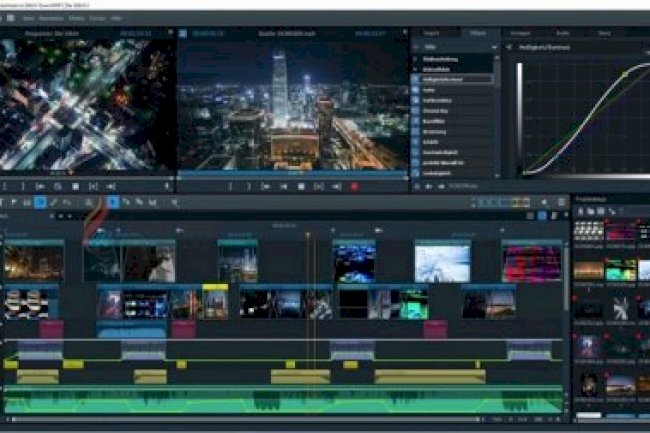Jump to range end on source monitor
Image resolution: width=650 pixels, height=433 pixels.
click(x=337, y=187)
